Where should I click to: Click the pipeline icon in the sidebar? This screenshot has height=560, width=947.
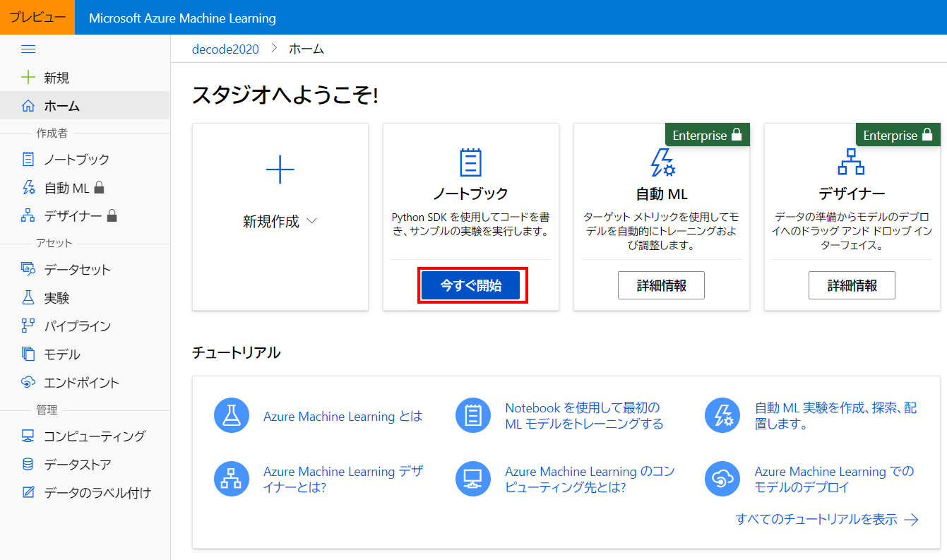(x=28, y=326)
